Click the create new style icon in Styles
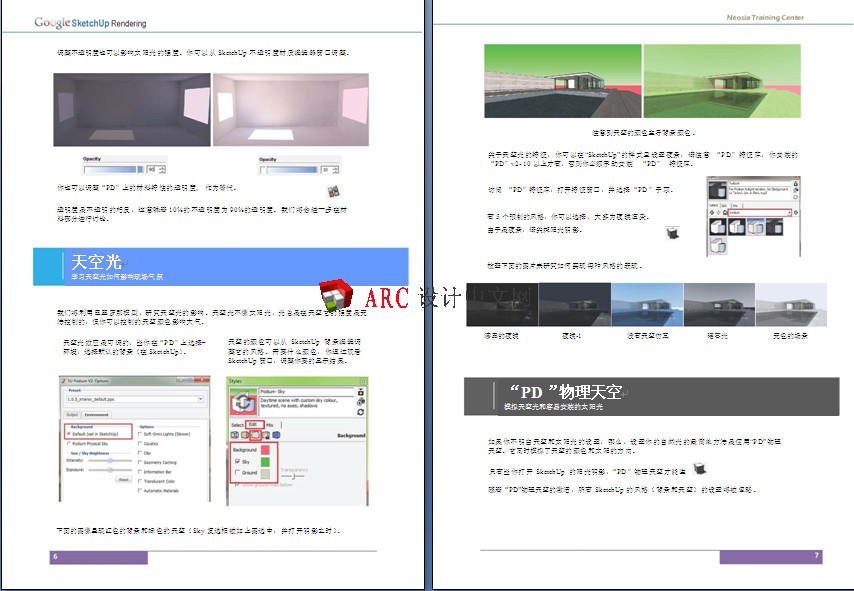The image size is (854, 591). pos(361,402)
